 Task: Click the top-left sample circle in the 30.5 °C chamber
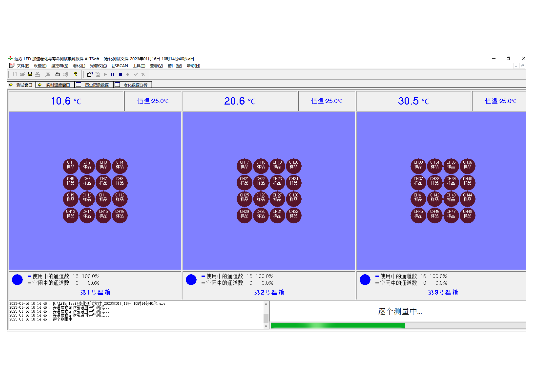[x=418, y=166]
